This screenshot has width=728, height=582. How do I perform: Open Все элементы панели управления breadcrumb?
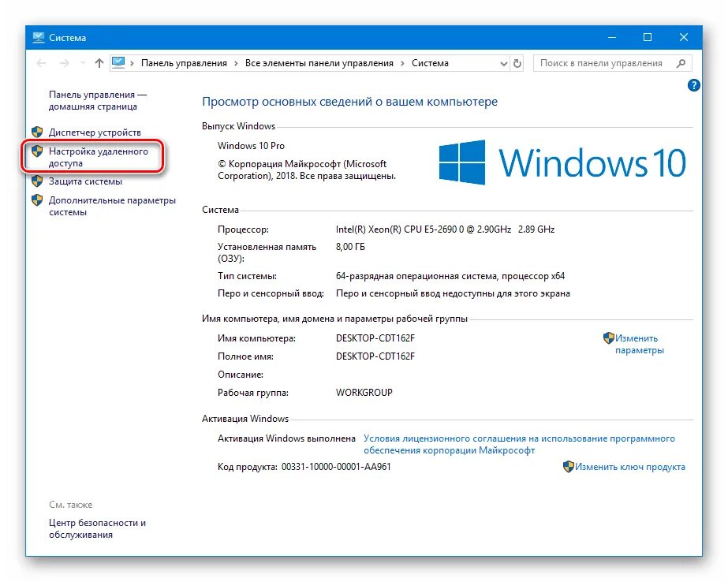(319, 63)
